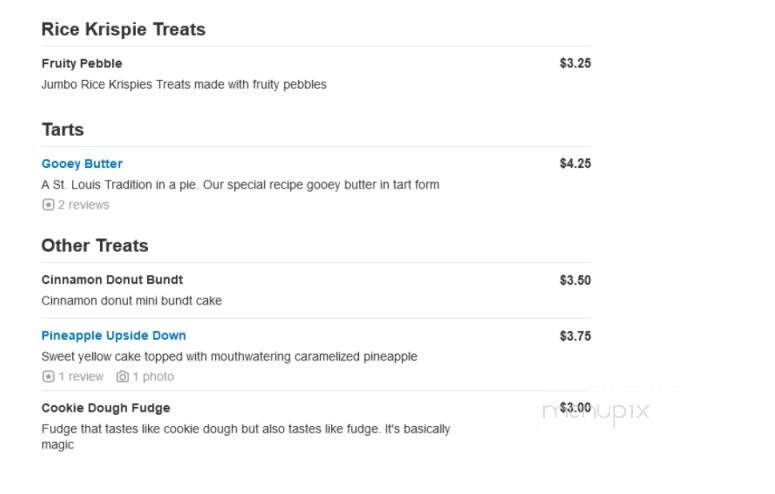Select the Cinnamon Donut Bundt item title
This screenshot has width=775, height=494.
[x=112, y=280]
